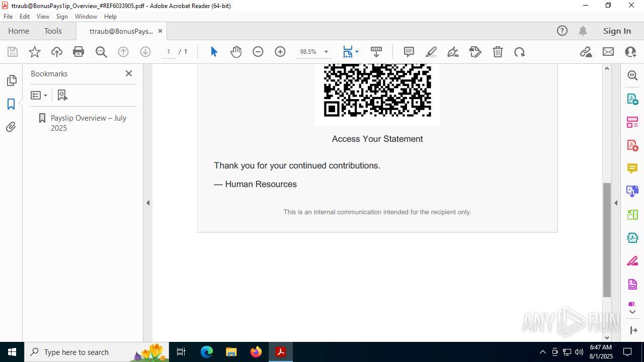Image resolution: width=644 pixels, height=362 pixels.
Task: Open the Export PDF tool
Action: click(632, 99)
